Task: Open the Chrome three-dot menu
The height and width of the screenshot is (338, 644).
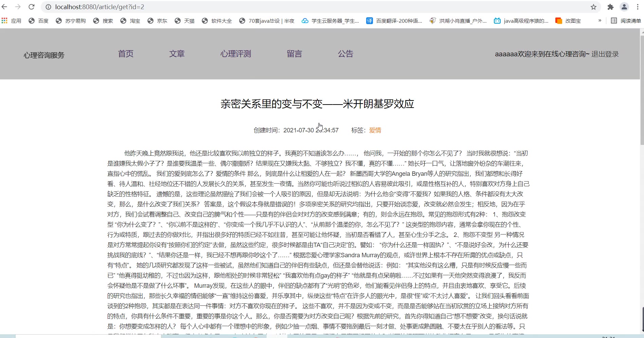Action: [638, 7]
